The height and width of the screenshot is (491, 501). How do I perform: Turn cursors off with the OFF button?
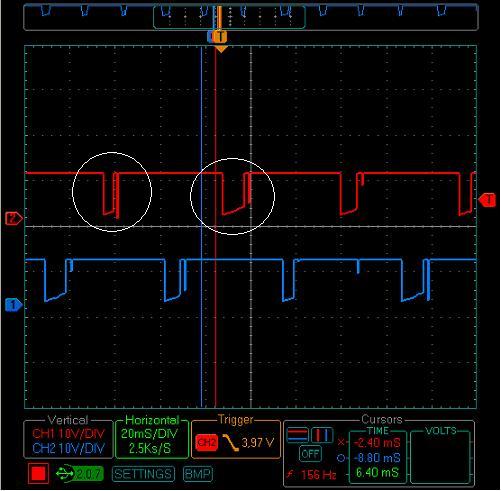click(x=310, y=454)
